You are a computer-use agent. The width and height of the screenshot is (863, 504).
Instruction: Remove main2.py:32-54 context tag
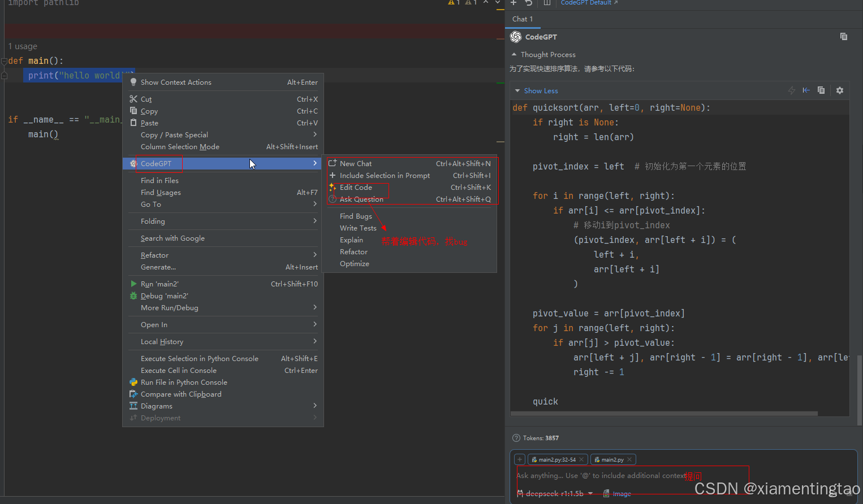coord(581,459)
